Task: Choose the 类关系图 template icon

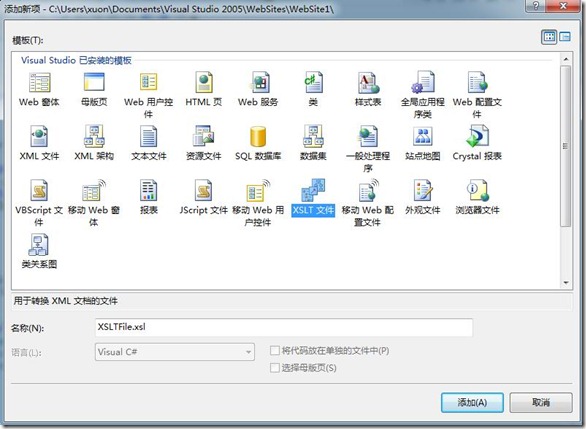Action: (39, 244)
